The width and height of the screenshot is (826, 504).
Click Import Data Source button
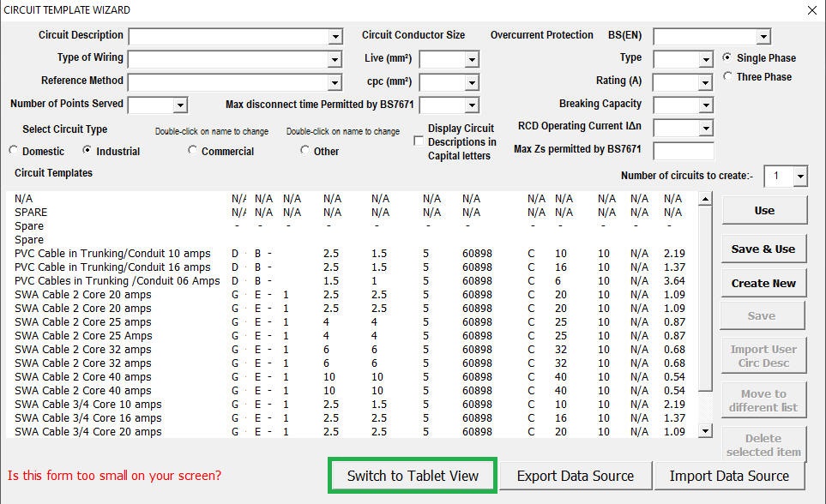click(x=729, y=476)
